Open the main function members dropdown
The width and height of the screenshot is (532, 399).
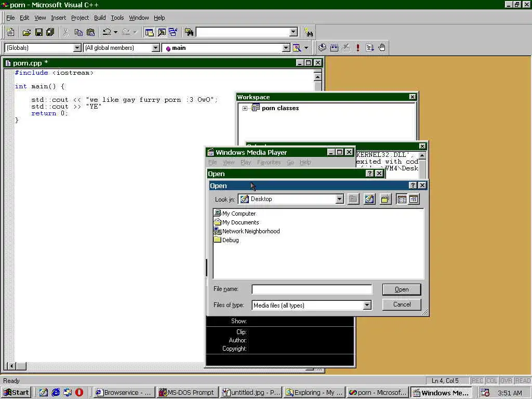(286, 48)
